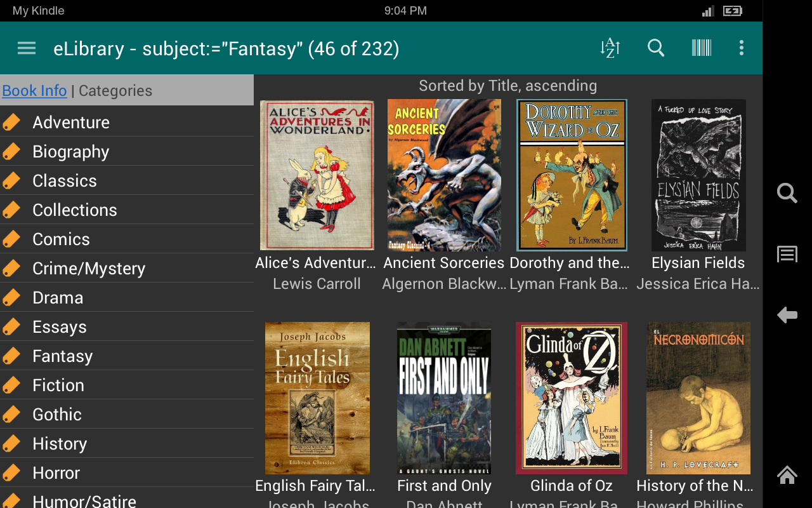Go back using the side arrow icon

pyautogui.click(x=787, y=314)
